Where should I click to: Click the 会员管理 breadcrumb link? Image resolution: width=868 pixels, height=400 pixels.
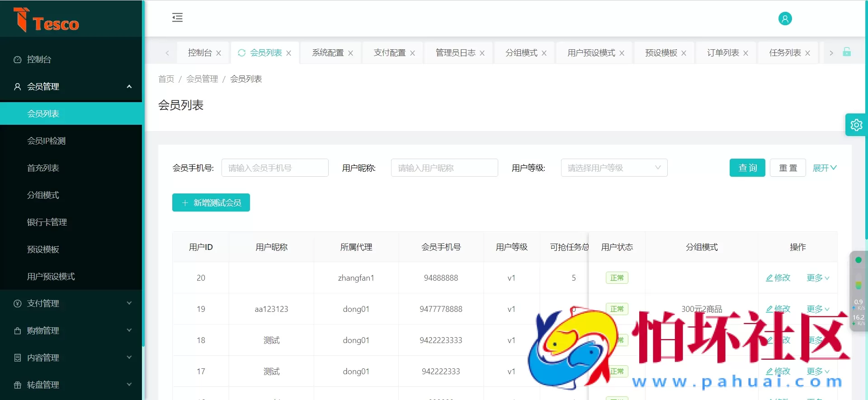click(202, 79)
